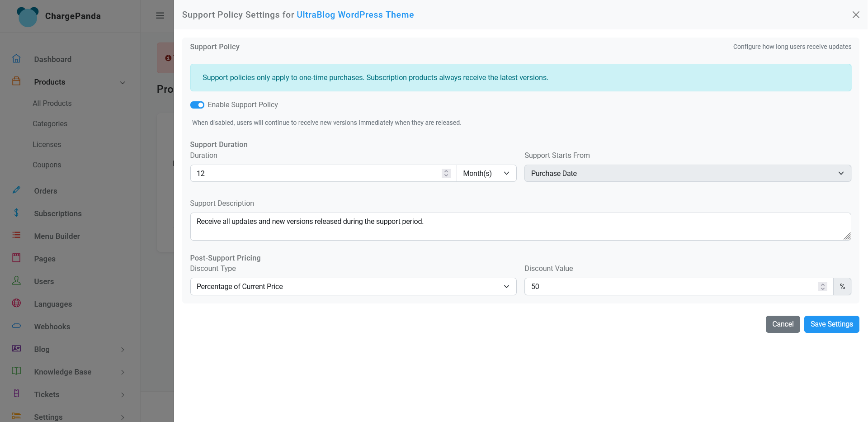The width and height of the screenshot is (868, 422).
Task: Click the Save Settings button
Action: click(x=831, y=324)
